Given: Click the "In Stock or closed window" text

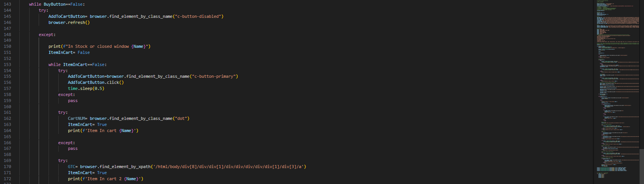Looking at the screenshot, I should coord(99,46).
